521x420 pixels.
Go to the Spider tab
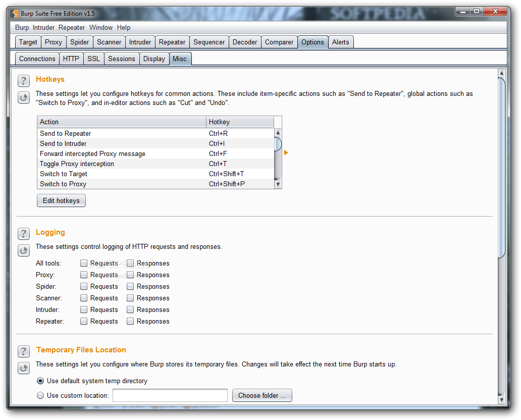[x=80, y=42]
